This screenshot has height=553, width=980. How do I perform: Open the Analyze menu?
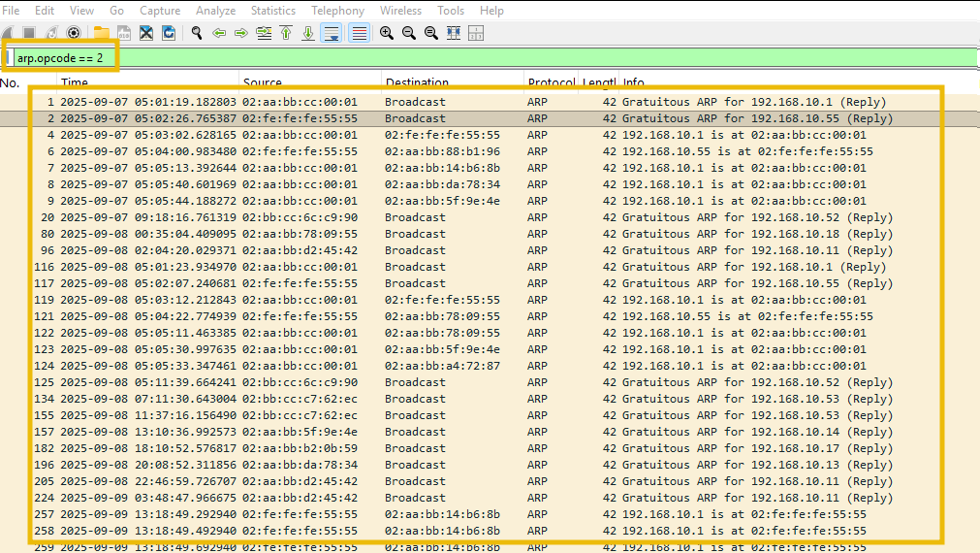[215, 11]
